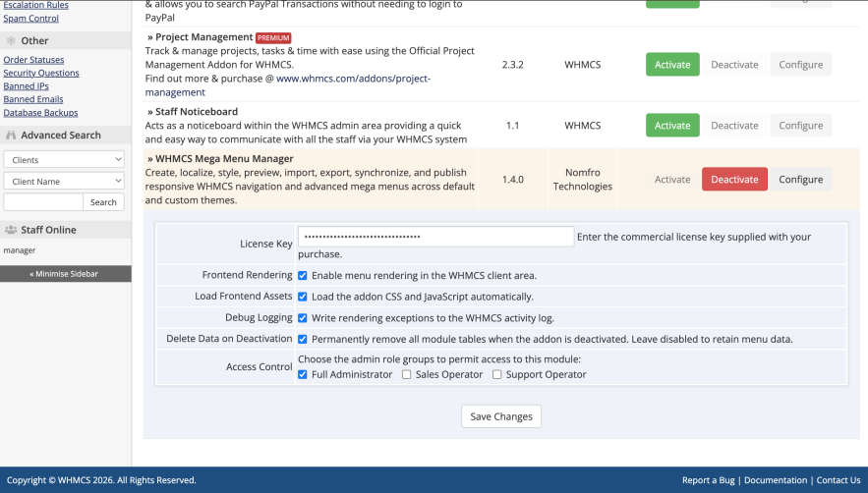Open the Report a Bug footer link
The image size is (868, 493).
[x=708, y=480]
